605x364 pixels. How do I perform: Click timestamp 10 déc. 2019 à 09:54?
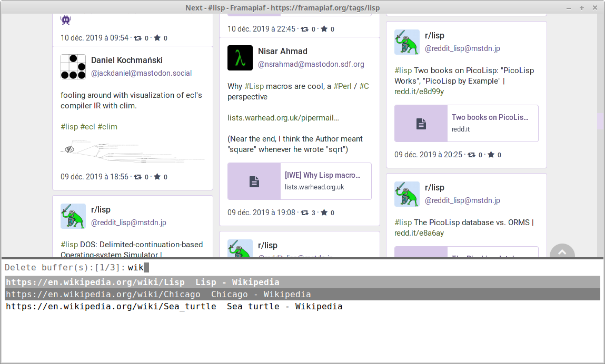click(95, 38)
